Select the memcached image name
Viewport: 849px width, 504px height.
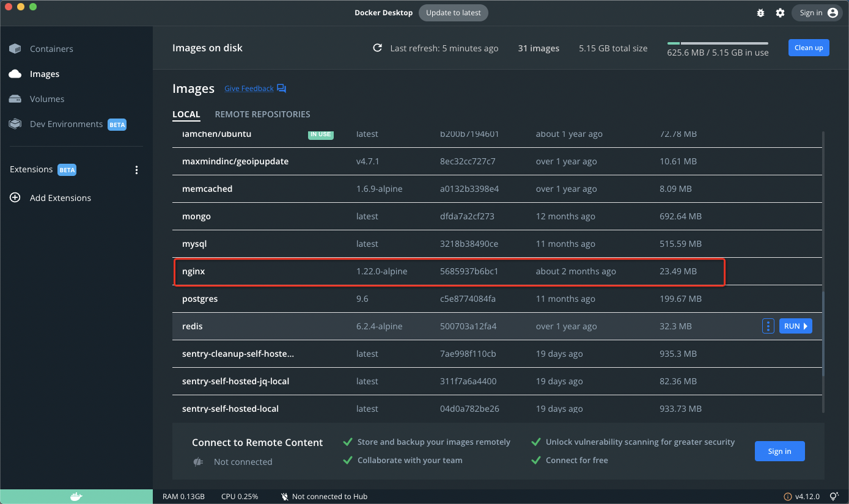[x=207, y=189]
